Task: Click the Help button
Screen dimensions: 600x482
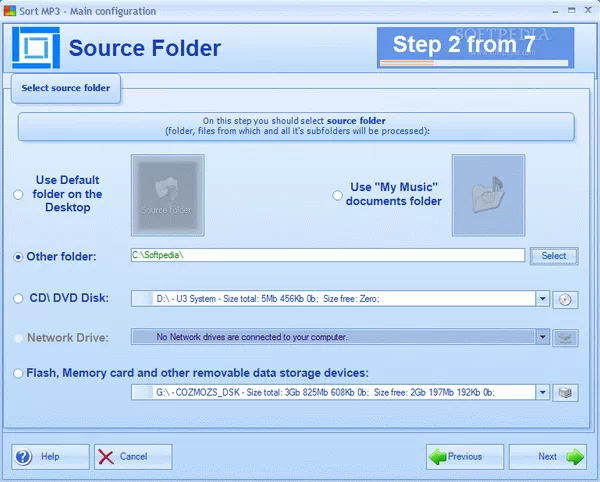Action: 50,457
